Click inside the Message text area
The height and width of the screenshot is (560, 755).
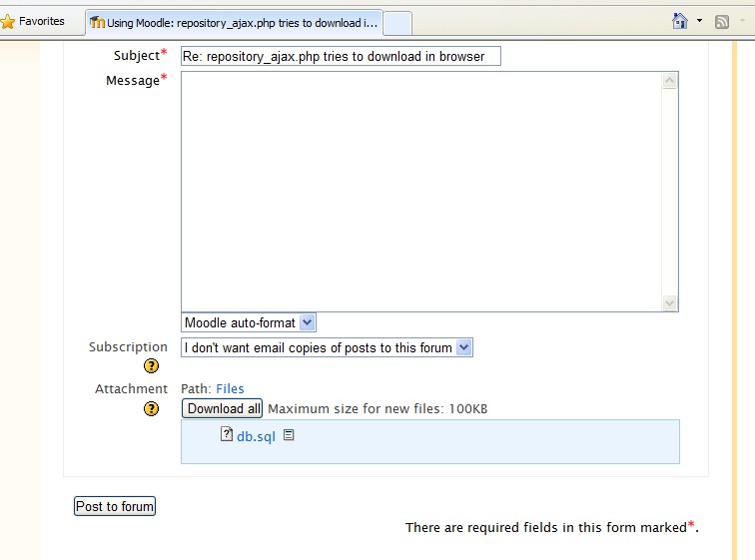[421, 192]
